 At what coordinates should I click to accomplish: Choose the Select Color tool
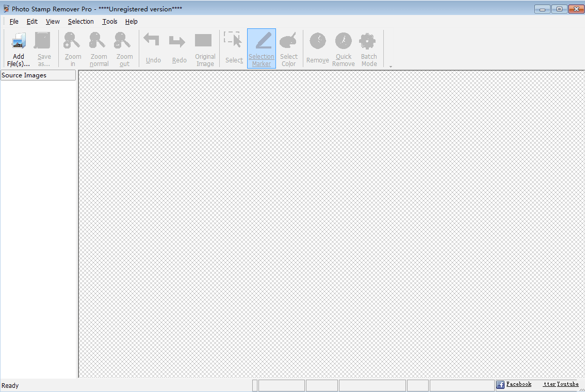point(289,49)
